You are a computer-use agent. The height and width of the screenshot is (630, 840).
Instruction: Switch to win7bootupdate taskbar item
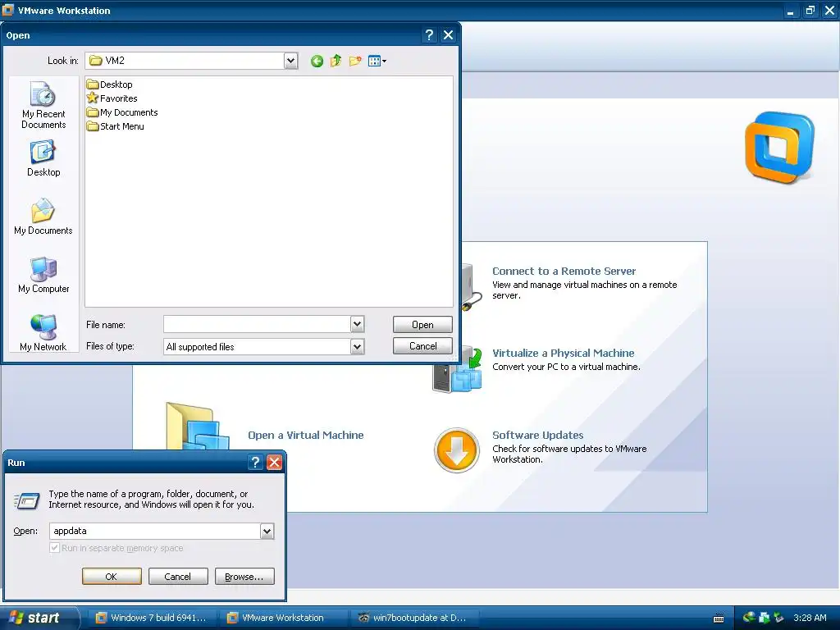click(x=414, y=618)
